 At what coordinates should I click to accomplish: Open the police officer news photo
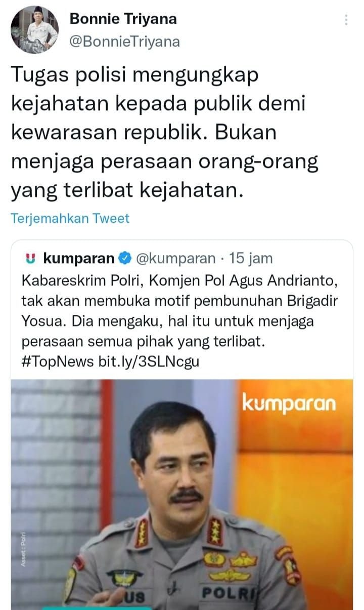tap(182, 495)
